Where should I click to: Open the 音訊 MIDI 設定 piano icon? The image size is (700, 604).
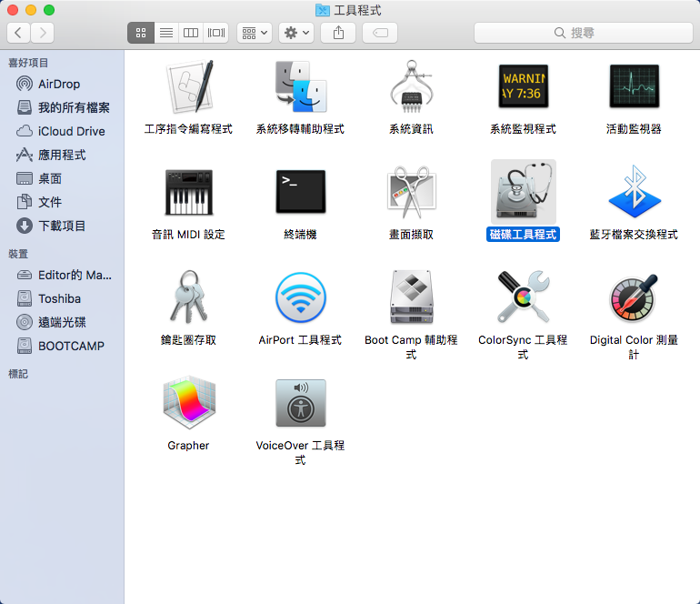point(189,192)
